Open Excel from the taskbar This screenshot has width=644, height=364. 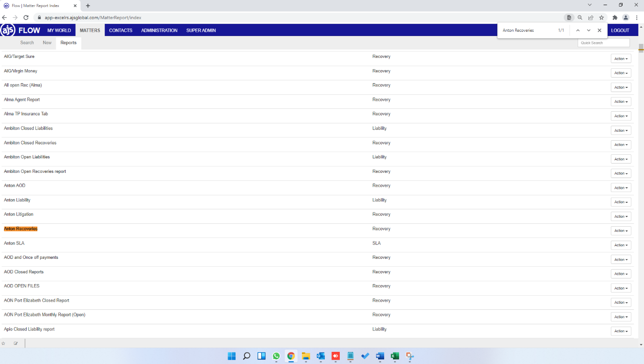pos(395,356)
